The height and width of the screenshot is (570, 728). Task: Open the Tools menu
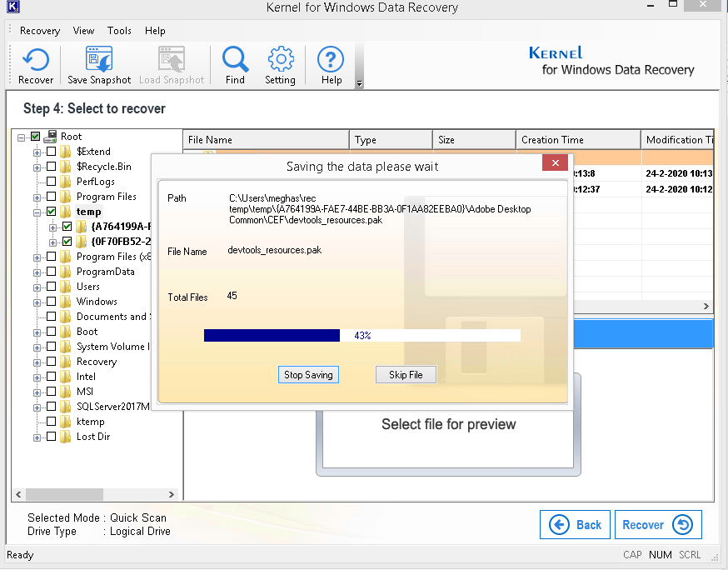coord(119,31)
